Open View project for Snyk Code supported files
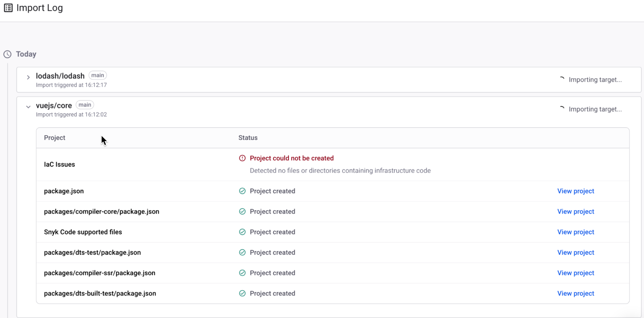The image size is (644, 318). (x=575, y=232)
